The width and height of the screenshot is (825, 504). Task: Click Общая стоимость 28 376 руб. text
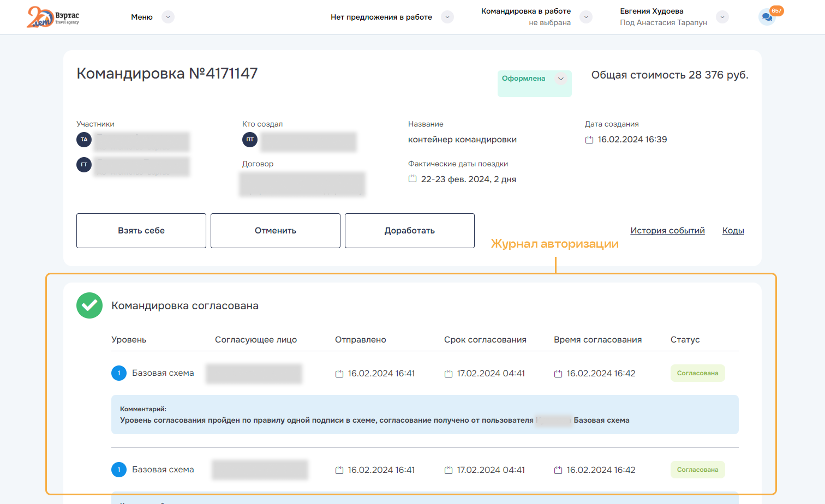coord(670,75)
